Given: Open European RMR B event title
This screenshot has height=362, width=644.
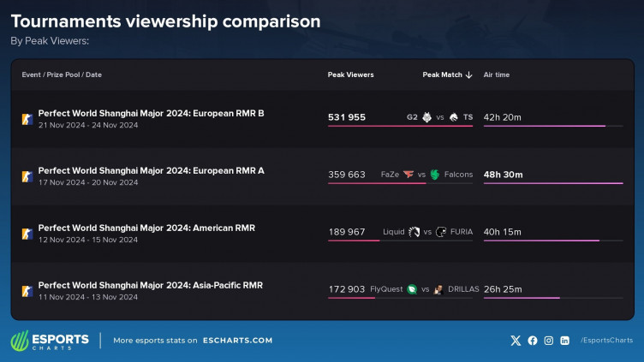Looking at the screenshot, I should (x=151, y=113).
